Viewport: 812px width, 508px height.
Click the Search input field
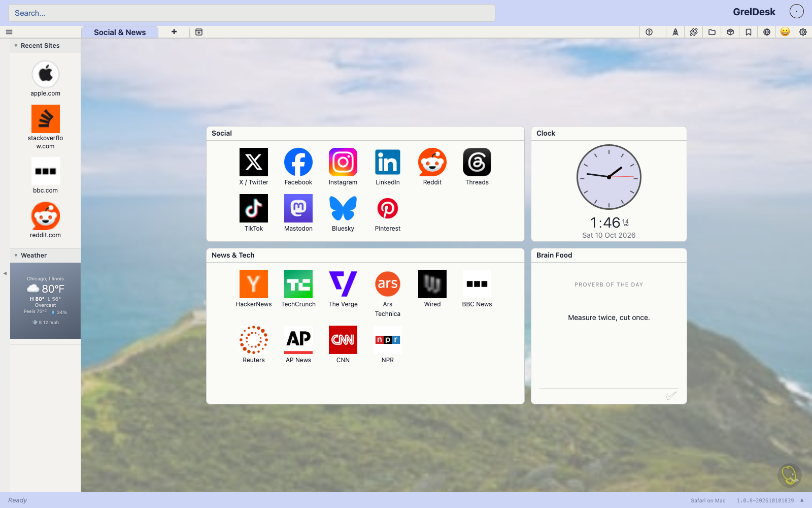click(252, 13)
